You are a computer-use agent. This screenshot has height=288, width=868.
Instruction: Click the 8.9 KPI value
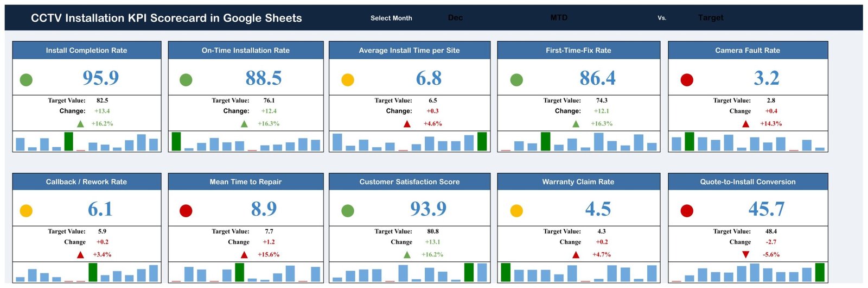tap(264, 209)
